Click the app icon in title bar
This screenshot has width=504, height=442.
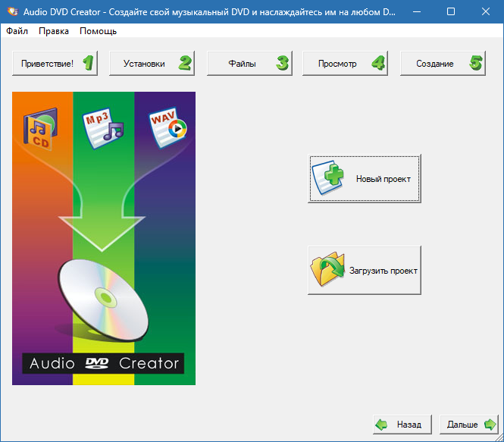[x=13, y=12]
